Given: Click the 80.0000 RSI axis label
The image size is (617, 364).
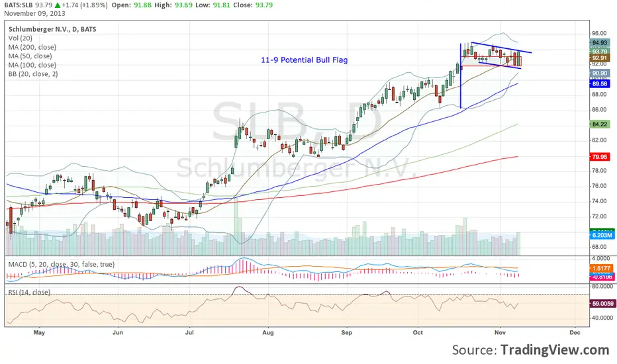Looking at the screenshot, I should coord(602,286).
